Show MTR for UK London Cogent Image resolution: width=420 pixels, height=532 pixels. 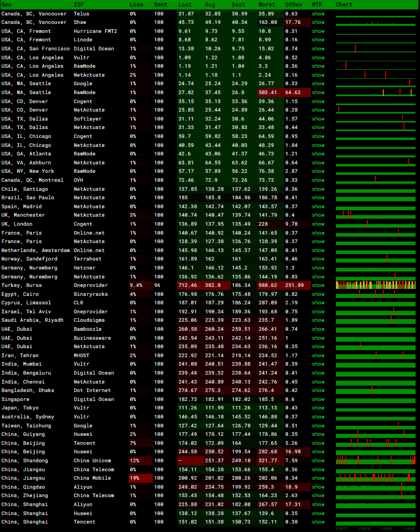318,224
